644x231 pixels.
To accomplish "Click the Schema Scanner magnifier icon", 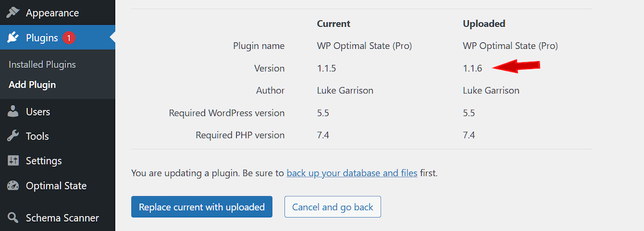I will tap(13, 218).
